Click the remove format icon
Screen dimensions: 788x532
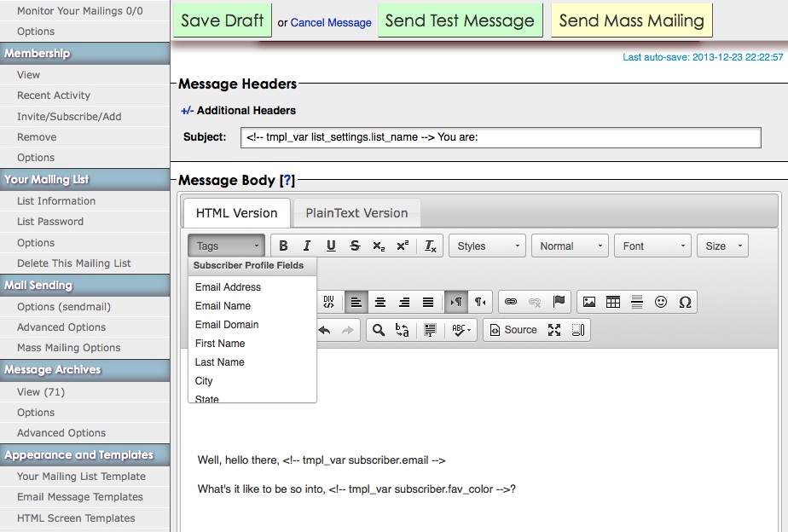click(x=431, y=246)
